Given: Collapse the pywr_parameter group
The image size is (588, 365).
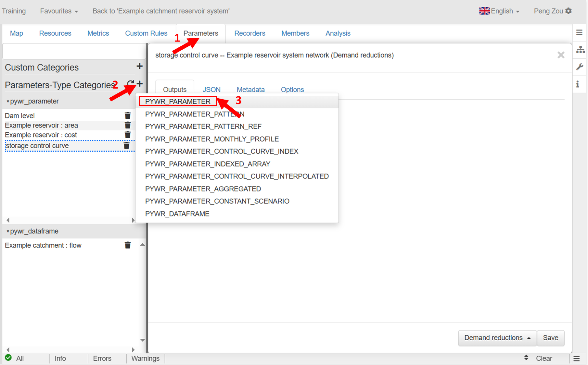Looking at the screenshot, I should pos(8,102).
